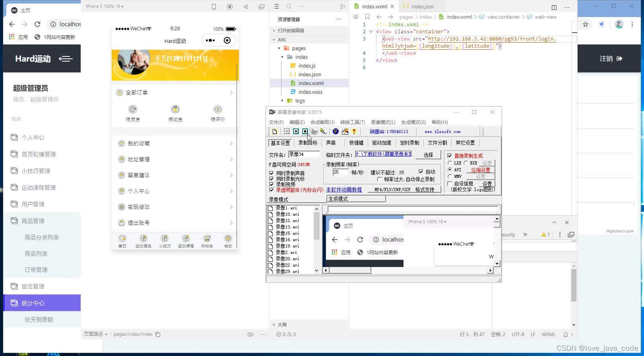Toggle 录透明窗体 checkbox
Screen dimensions: 644x356
point(272,190)
